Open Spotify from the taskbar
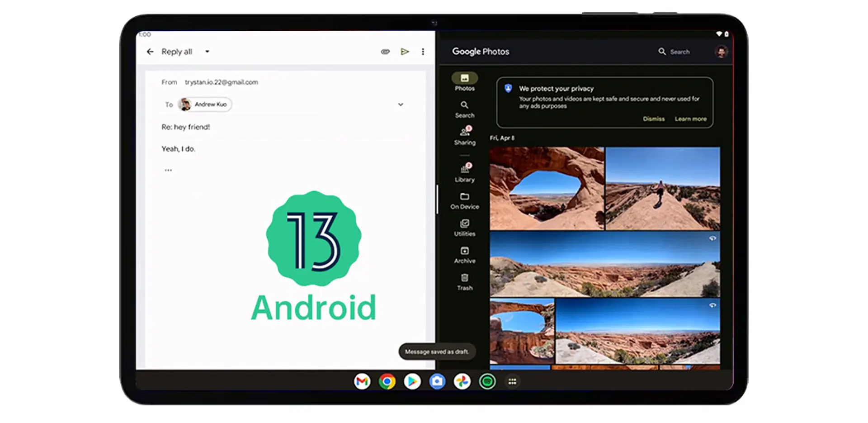The height and width of the screenshot is (423, 868). click(x=487, y=381)
